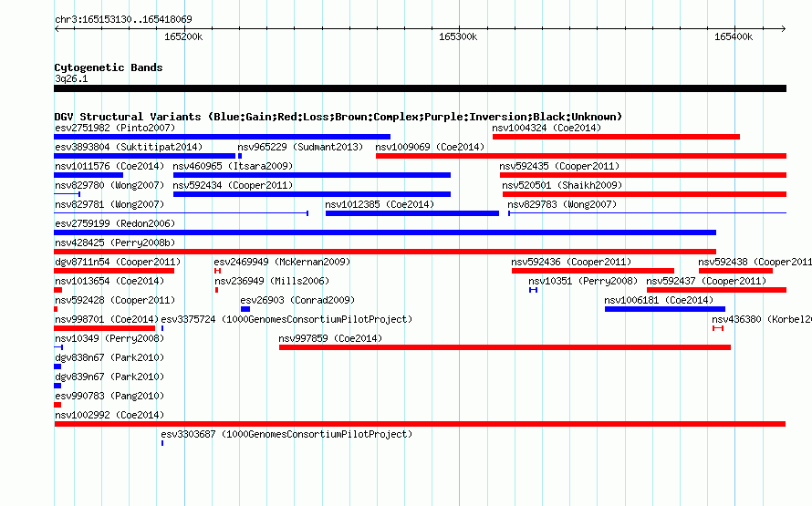Open the nsv592436 (Cooper2011) label

click(571, 262)
